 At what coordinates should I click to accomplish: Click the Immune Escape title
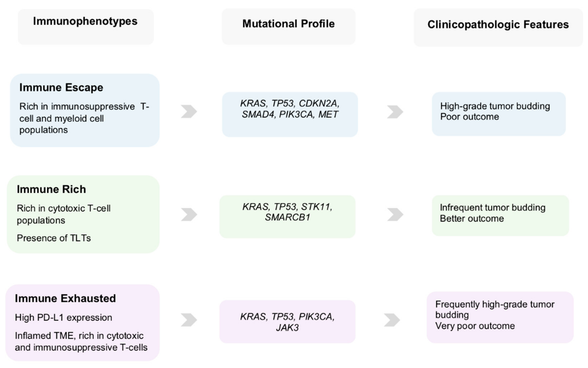pos(61,88)
